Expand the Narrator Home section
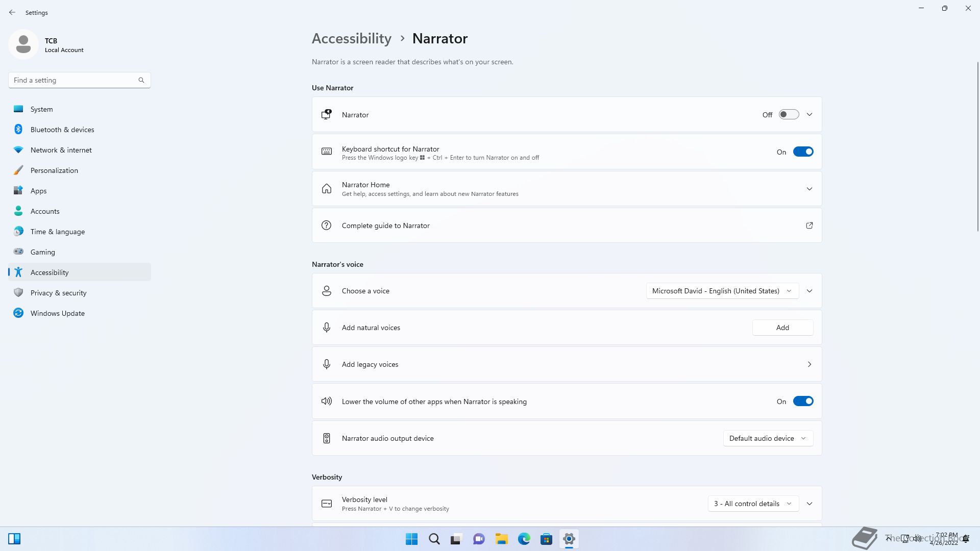Image resolution: width=980 pixels, height=551 pixels. click(x=810, y=189)
